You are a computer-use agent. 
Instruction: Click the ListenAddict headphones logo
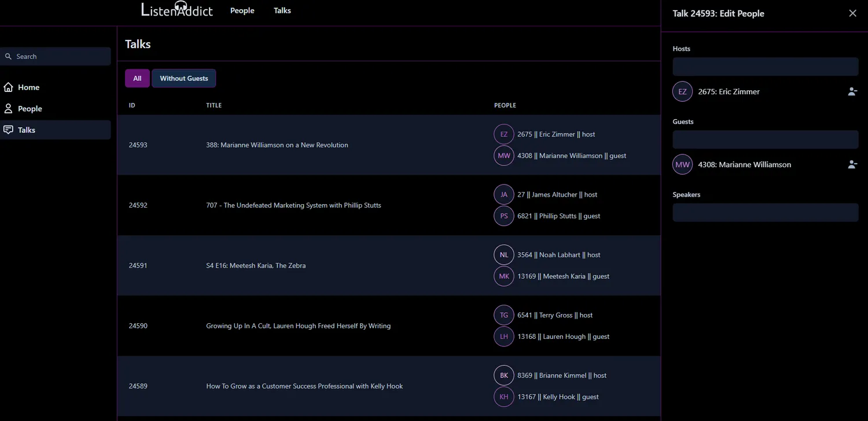click(x=177, y=10)
